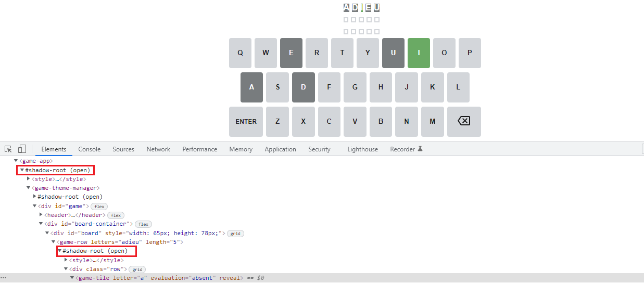Tap the J key
644x283 pixels.
407,87
